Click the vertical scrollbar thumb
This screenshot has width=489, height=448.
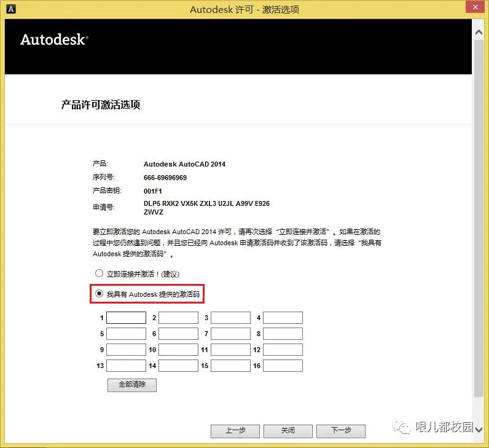click(x=479, y=218)
